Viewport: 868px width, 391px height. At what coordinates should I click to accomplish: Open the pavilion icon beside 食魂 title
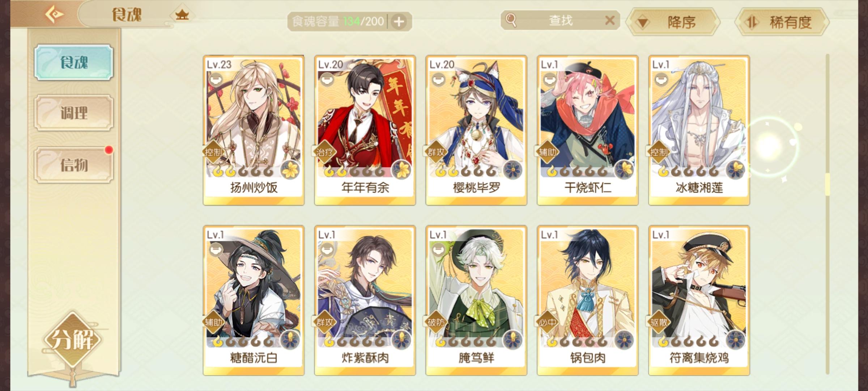point(182,15)
